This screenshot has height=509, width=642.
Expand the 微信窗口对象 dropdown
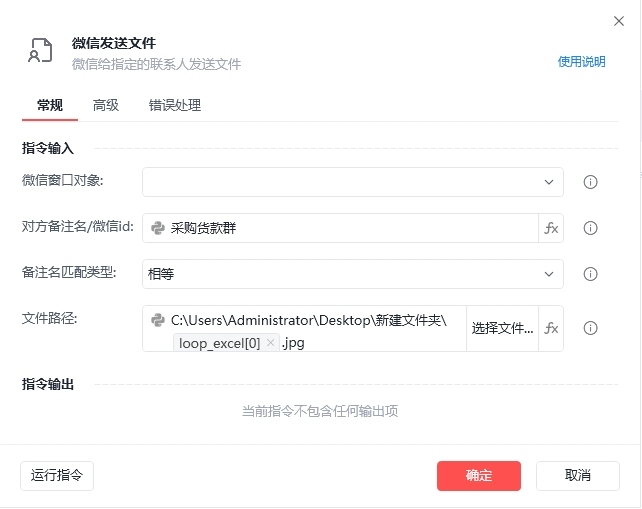(x=549, y=182)
